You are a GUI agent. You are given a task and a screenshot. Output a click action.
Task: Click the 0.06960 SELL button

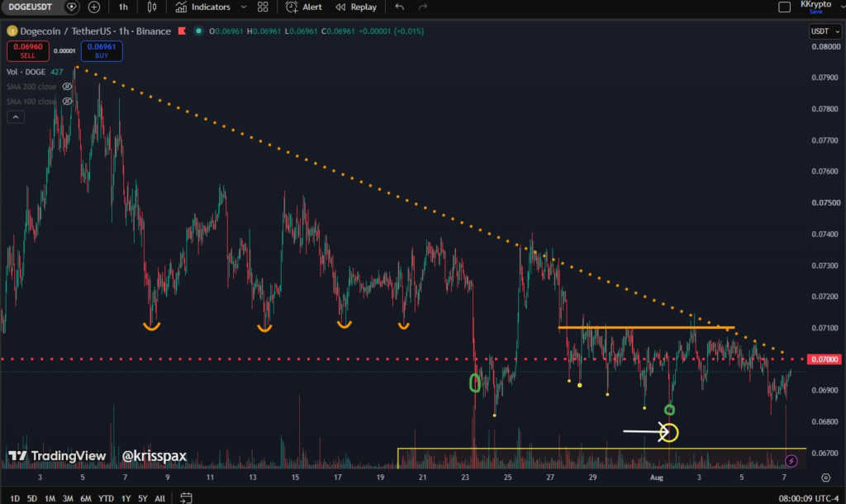pyautogui.click(x=28, y=50)
